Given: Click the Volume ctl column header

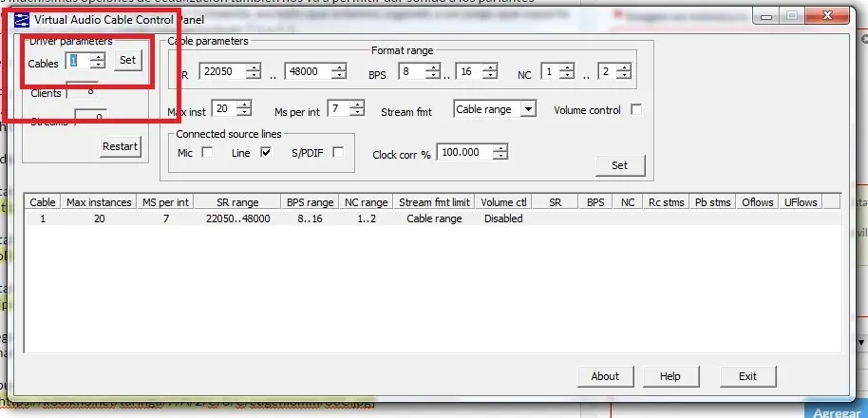Looking at the screenshot, I should pos(503,202).
